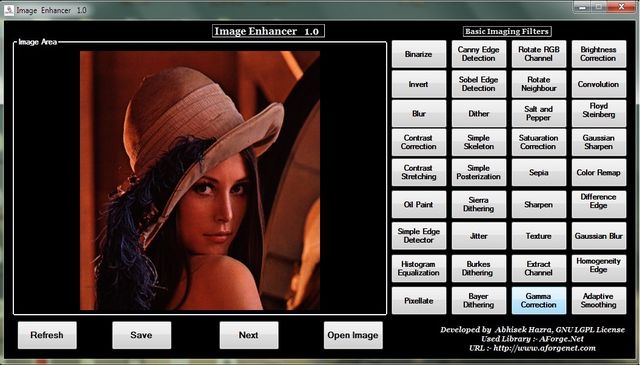Apply Gaussian Blur filter
The image size is (640, 365).
click(x=599, y=236)
